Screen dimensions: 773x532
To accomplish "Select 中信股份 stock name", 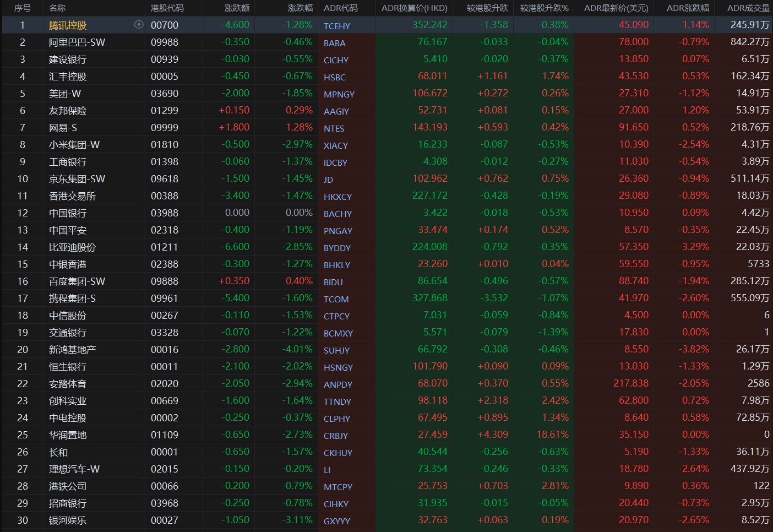I will point(68,316).
